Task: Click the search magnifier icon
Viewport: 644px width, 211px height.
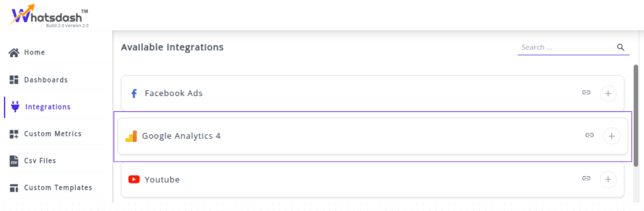Action: pos(621,47)
